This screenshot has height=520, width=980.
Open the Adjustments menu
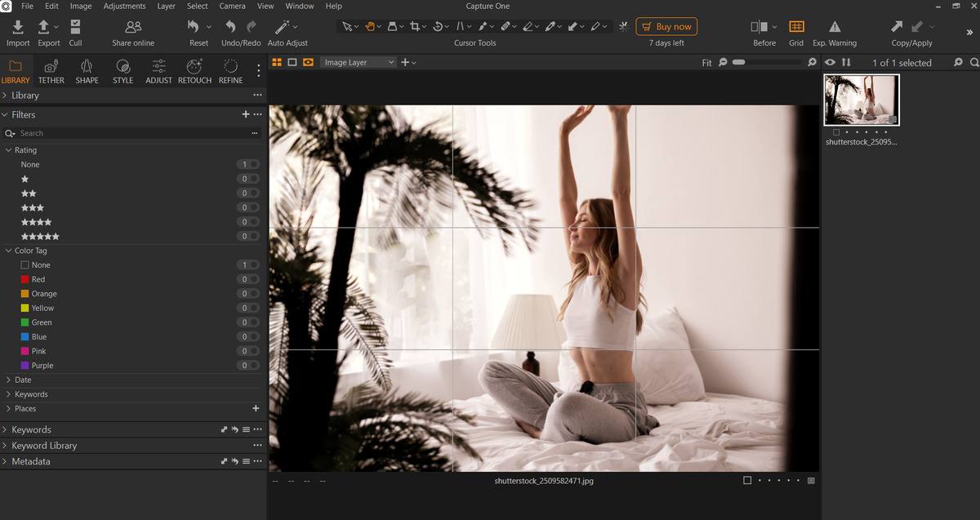point(124,6)
